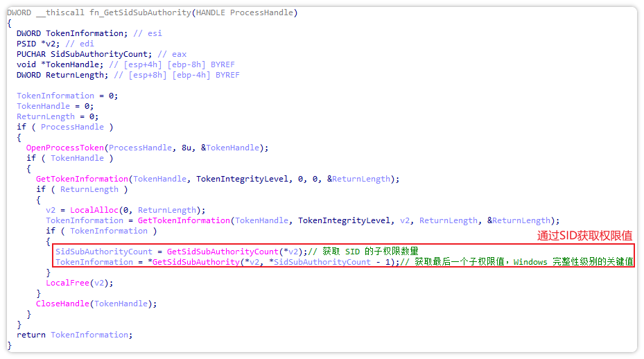The image size is (644, 359).
Task: Click the red 通过SID获取权限值 annotation label
Action: [585, 236]
